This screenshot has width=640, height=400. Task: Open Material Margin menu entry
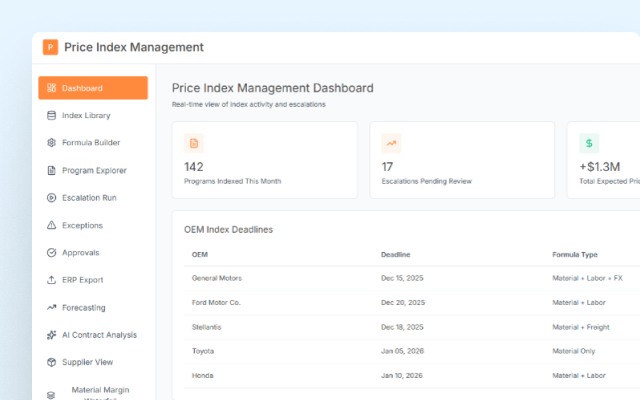(x=93, y=391)
